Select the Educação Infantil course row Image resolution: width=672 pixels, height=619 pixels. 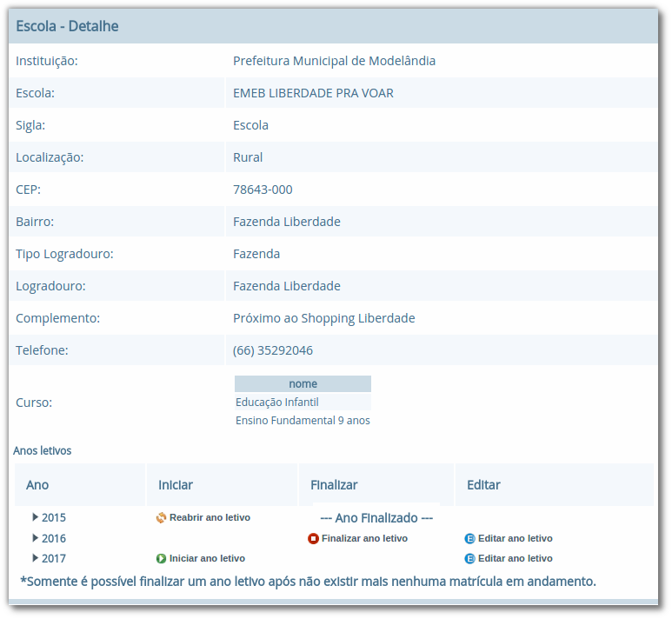click(x=277, y=403)
